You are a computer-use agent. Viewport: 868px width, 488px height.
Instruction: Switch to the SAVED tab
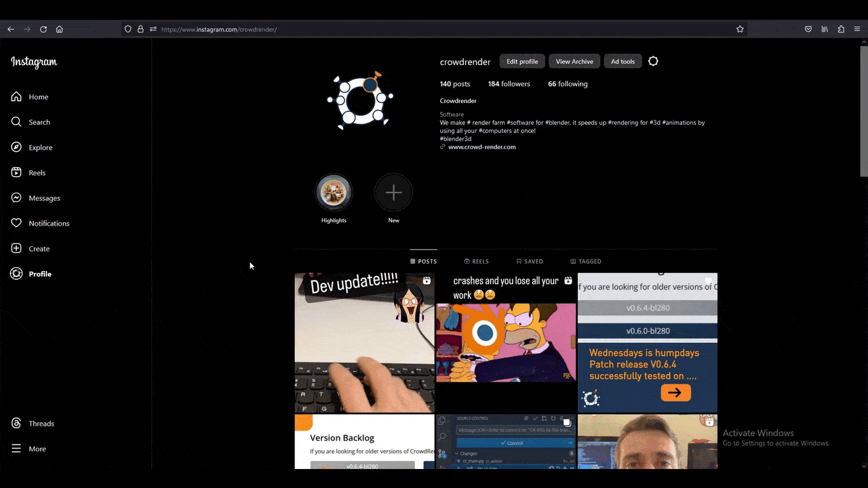(x=530, y=261)
